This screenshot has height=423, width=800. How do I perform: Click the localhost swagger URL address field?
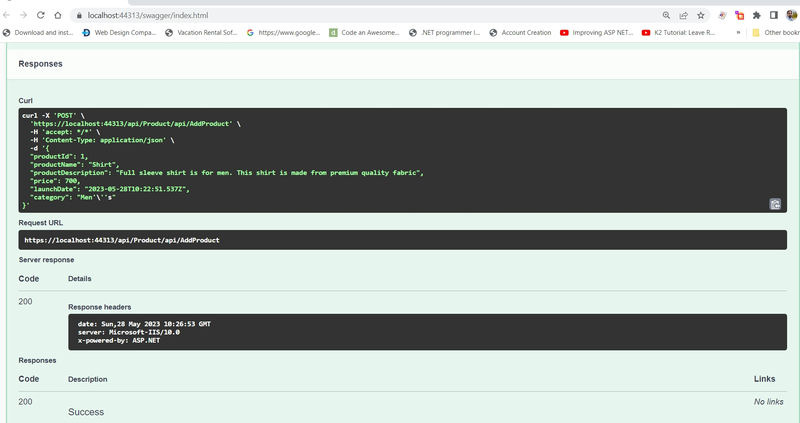[x=367, y=15]
